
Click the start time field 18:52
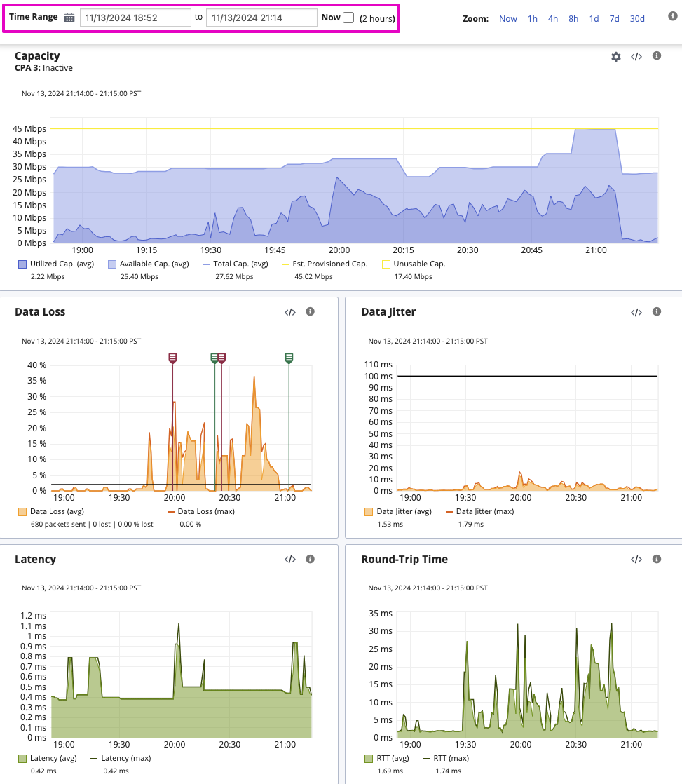(135, 18)
